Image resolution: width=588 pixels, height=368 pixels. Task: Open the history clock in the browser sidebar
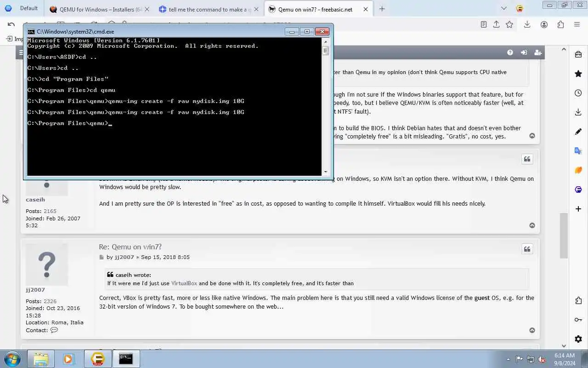(578, 93)
